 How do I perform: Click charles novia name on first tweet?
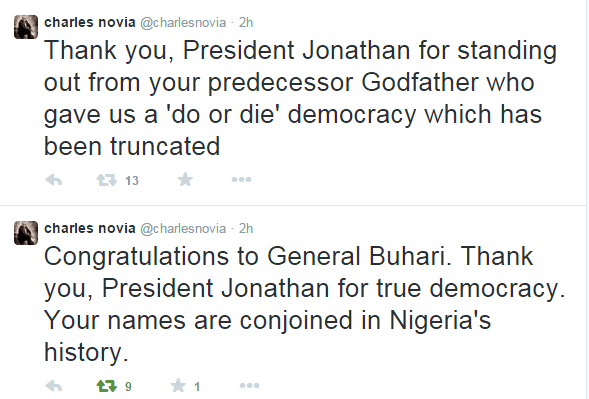coord(90,23)
